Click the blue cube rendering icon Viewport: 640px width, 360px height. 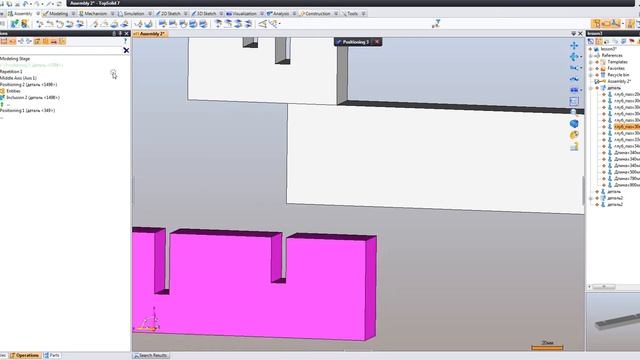tap(574, 123)
